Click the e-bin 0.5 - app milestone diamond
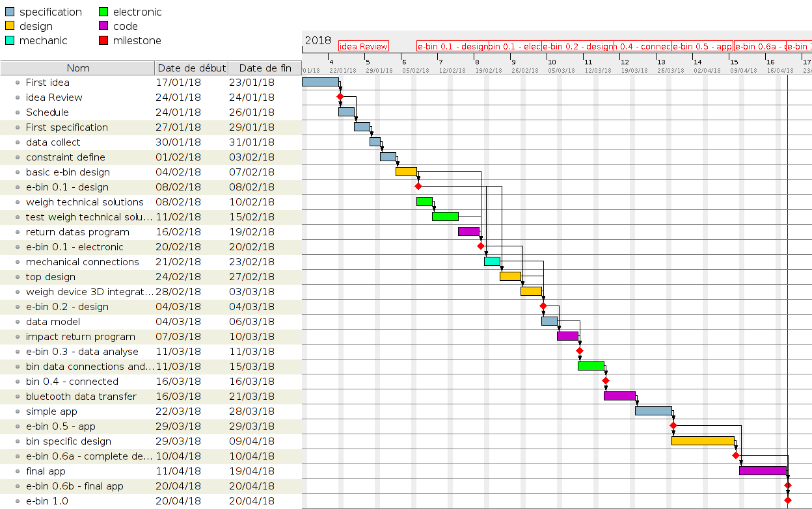Screen dimensions: 812x509 pos(673,426)
